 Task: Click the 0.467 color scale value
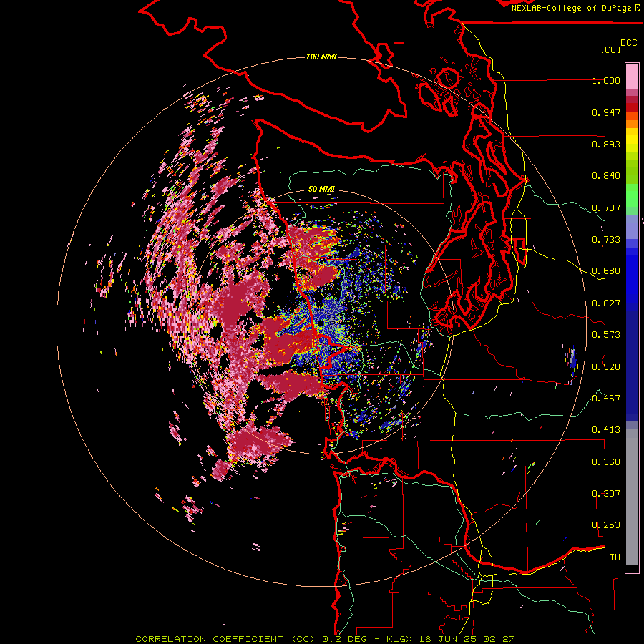pyautogui.click(x=606, y=399)
